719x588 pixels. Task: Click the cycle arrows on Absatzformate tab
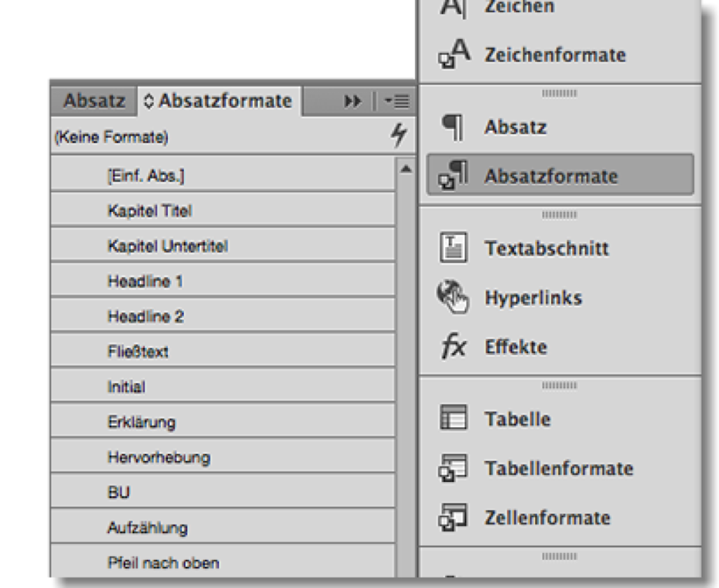[148, 102]
